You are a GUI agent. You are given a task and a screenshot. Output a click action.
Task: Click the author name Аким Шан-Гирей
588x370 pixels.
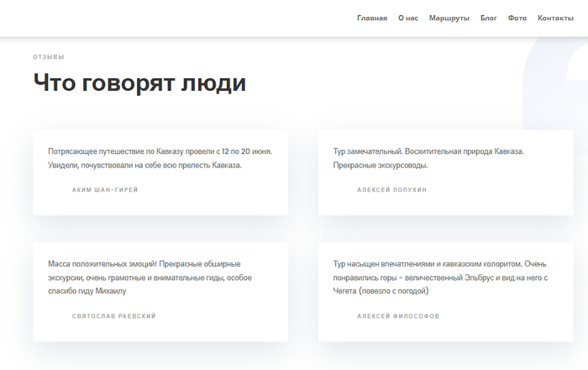pos(105,190)
